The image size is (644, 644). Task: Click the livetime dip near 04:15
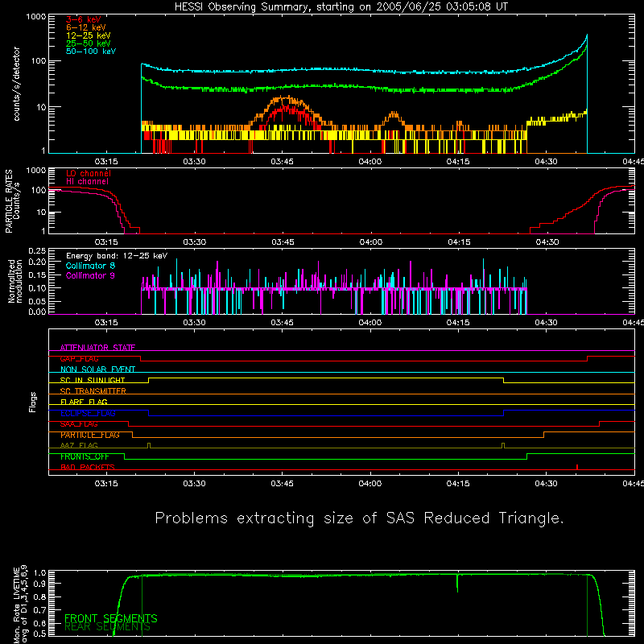pos(457,583)
